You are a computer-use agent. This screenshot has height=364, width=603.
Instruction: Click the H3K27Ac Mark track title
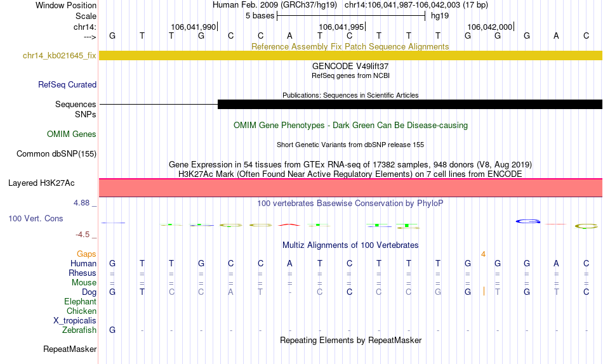click(x=350, y=174)
